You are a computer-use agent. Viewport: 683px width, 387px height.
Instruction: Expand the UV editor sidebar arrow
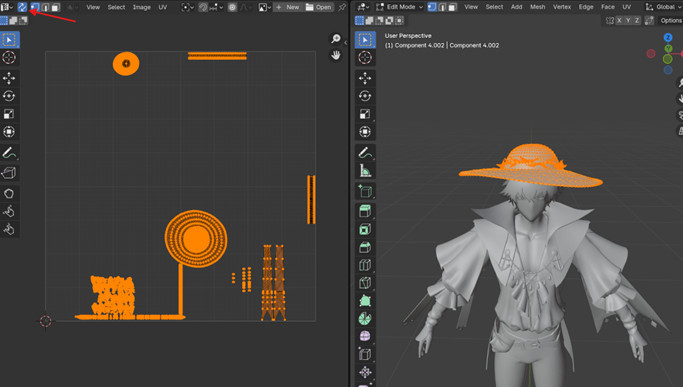(x=345, y=42)
